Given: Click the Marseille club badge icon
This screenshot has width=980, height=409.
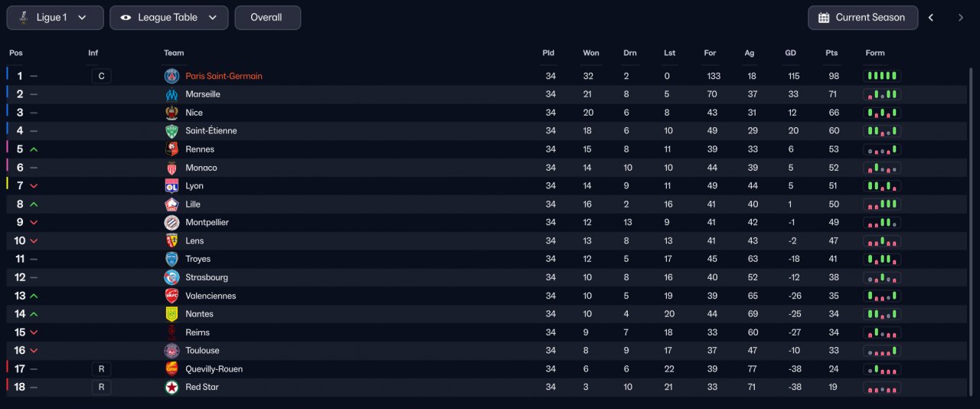Looking at the screenshot, I should [171, 94].
